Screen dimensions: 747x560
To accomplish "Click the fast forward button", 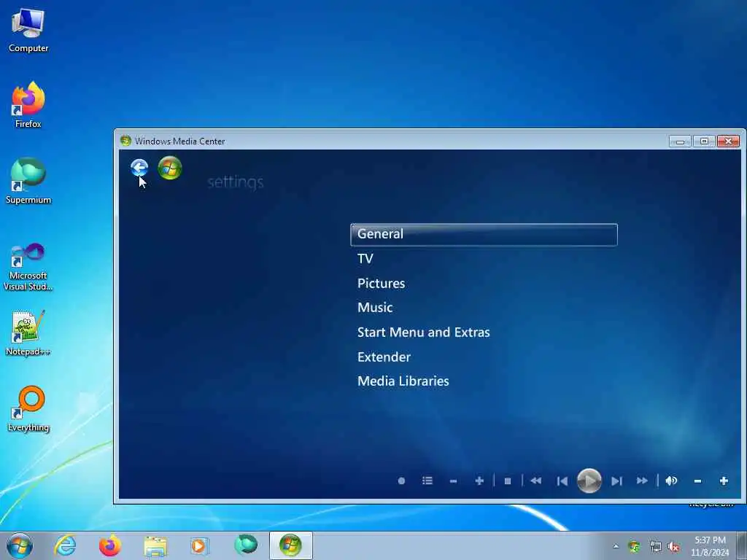I will pos(642,481).
